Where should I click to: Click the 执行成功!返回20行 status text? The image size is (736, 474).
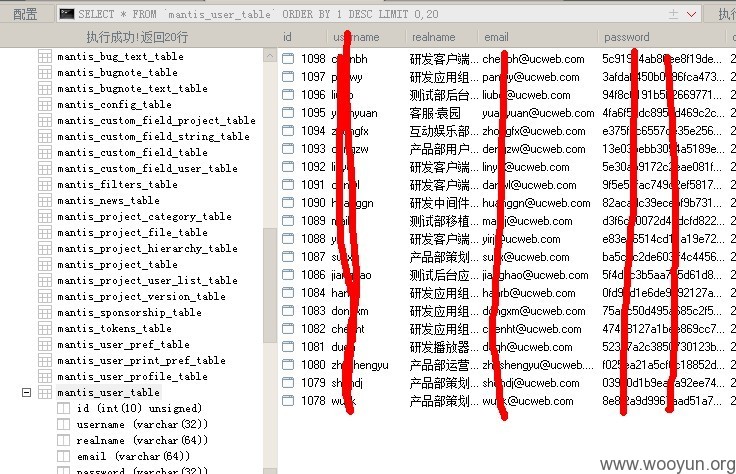click(137, 37)
